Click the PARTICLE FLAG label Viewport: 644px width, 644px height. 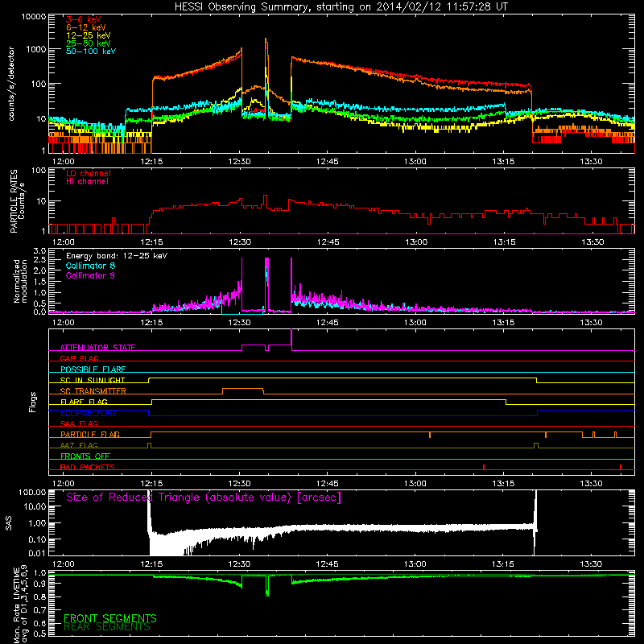tap(90, 434)
